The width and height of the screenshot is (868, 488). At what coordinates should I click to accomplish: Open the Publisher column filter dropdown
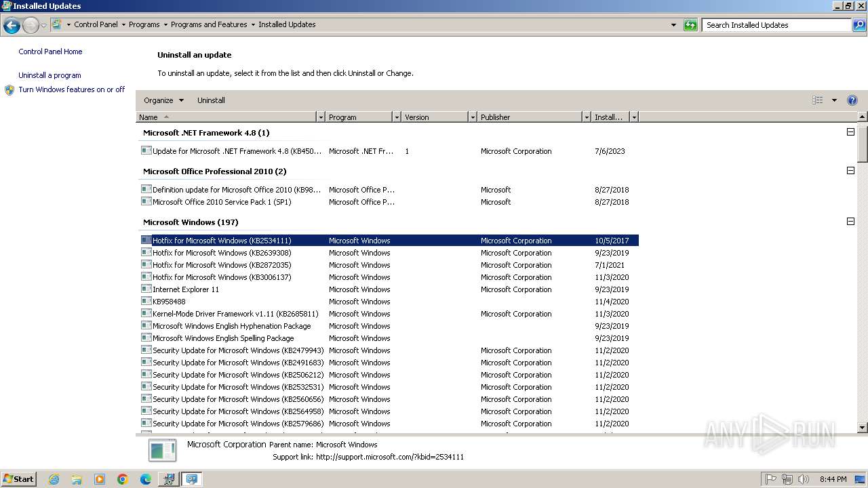coord(587,117)
